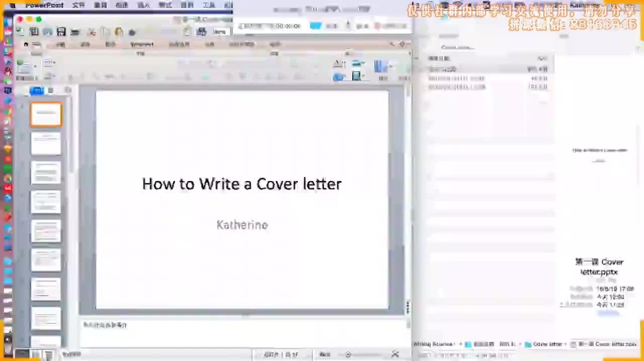
Task: Open the zoom percentage dropdown in toolbar
Action: pos(220,32)
